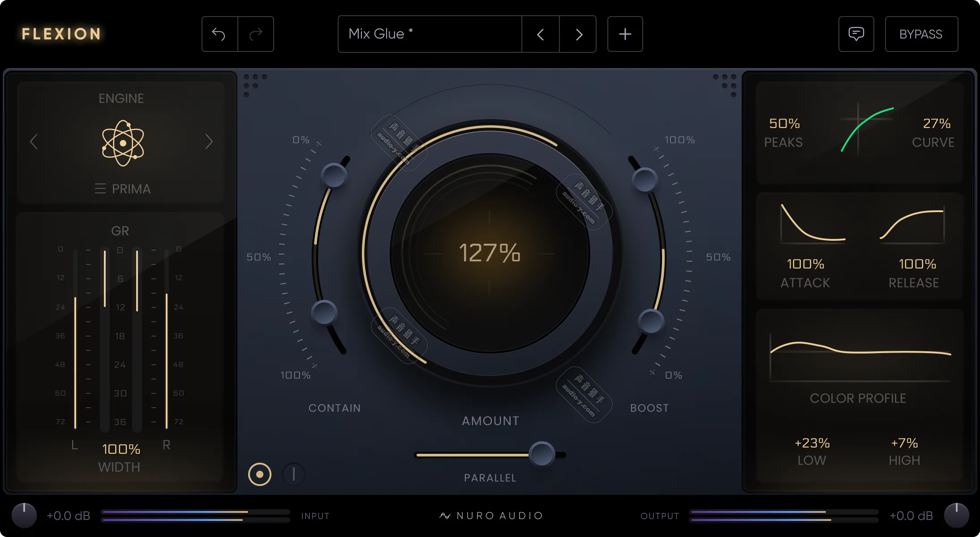The image size is (980, 537).
Task: Click the 100% WIDTH value
Action: [121, 449]
